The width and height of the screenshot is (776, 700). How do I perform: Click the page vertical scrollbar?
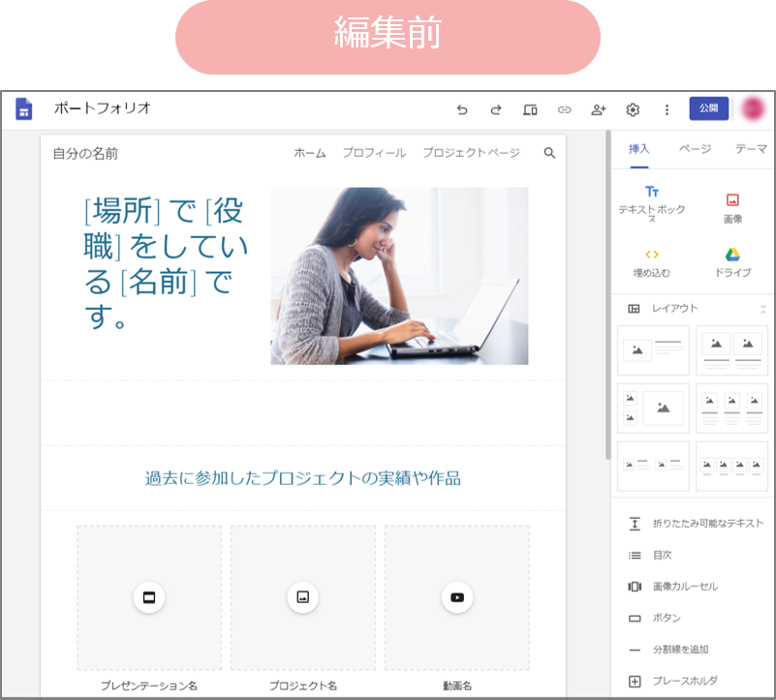(607, 295)
